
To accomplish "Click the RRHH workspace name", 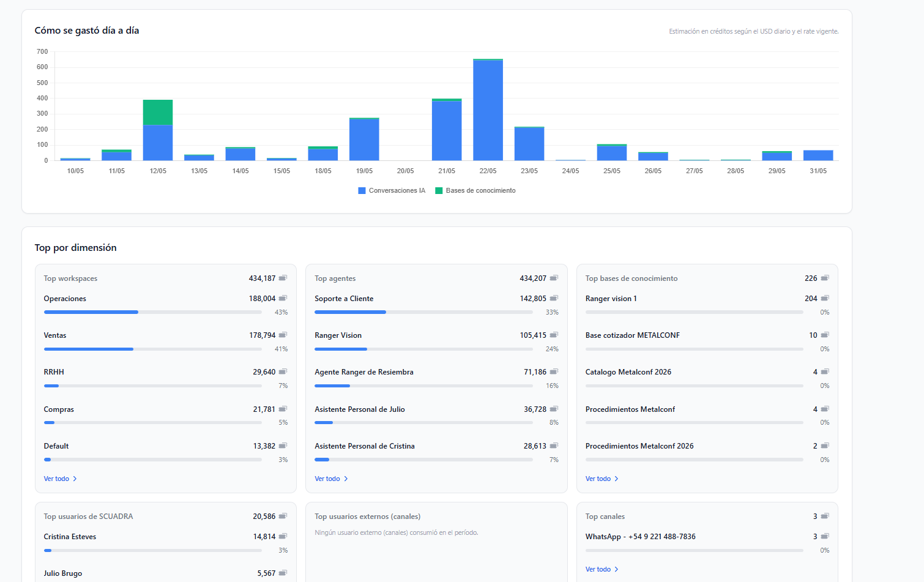I will (54, 372).
